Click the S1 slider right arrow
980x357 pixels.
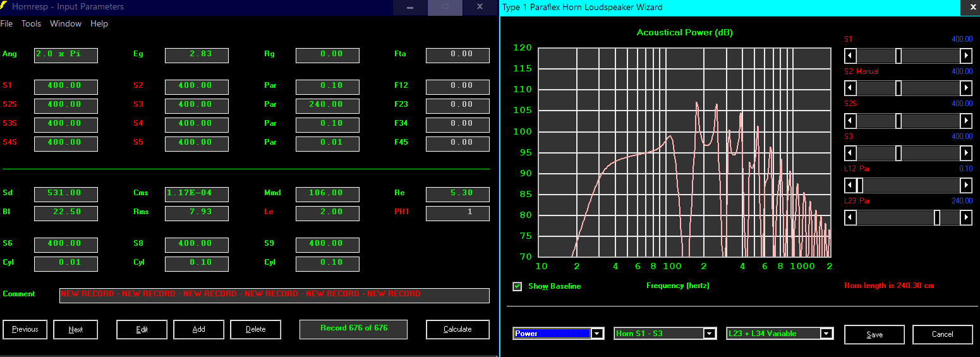pyautogui.click(x=965, y=56)
